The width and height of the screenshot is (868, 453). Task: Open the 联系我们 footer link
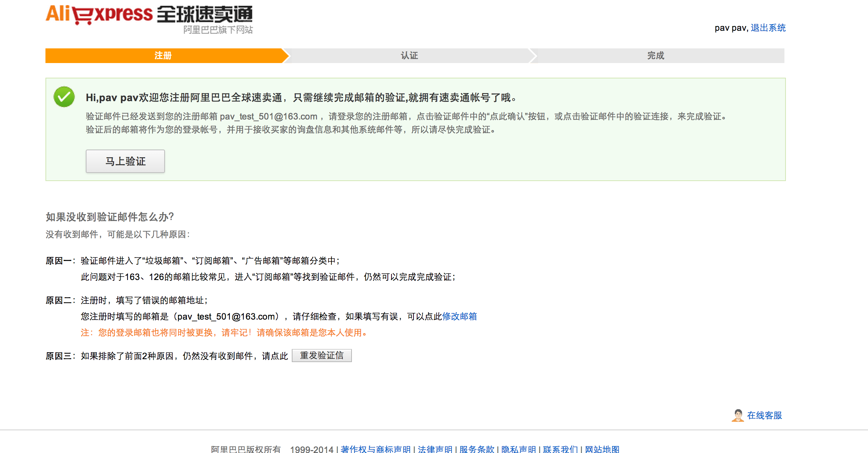pos(560,449)
